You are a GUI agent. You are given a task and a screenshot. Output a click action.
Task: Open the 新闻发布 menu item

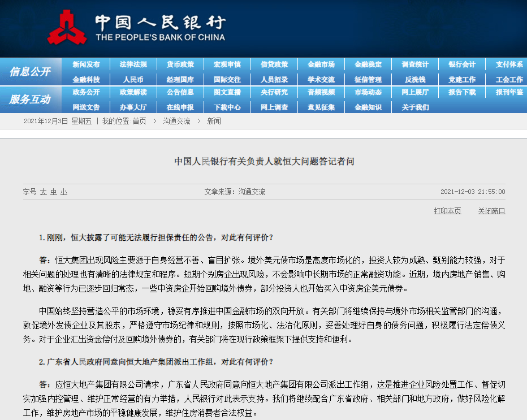[86, 64]
